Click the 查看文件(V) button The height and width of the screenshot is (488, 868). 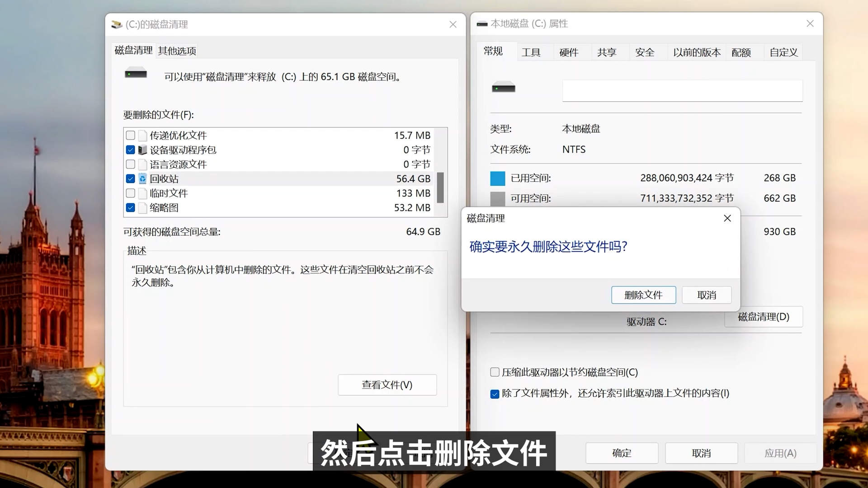tap(387, 385)
